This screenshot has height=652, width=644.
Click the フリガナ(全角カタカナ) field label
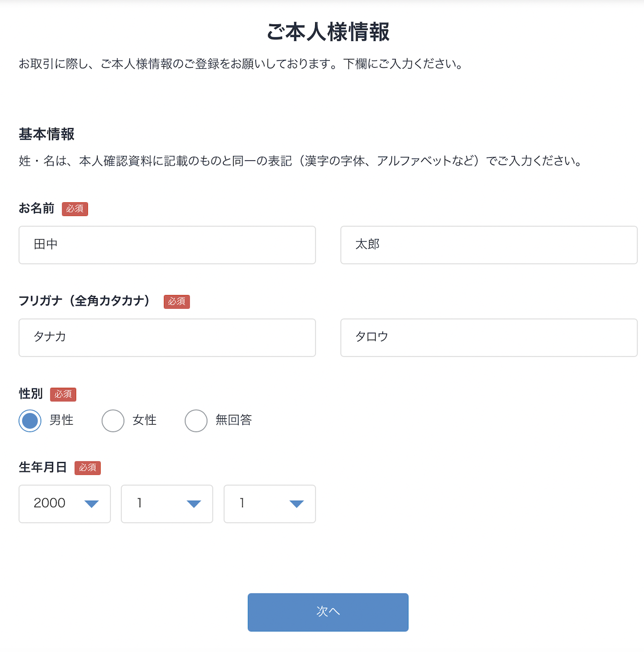tap(84, 300)
